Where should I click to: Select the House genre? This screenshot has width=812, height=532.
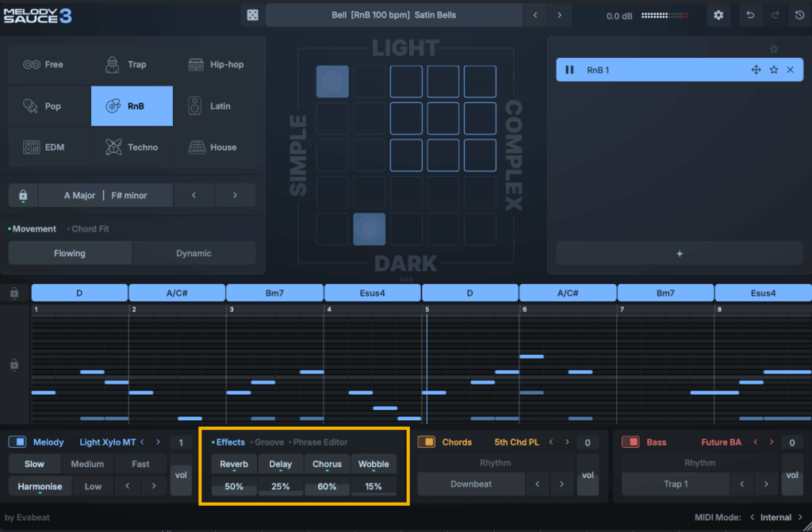215,147
